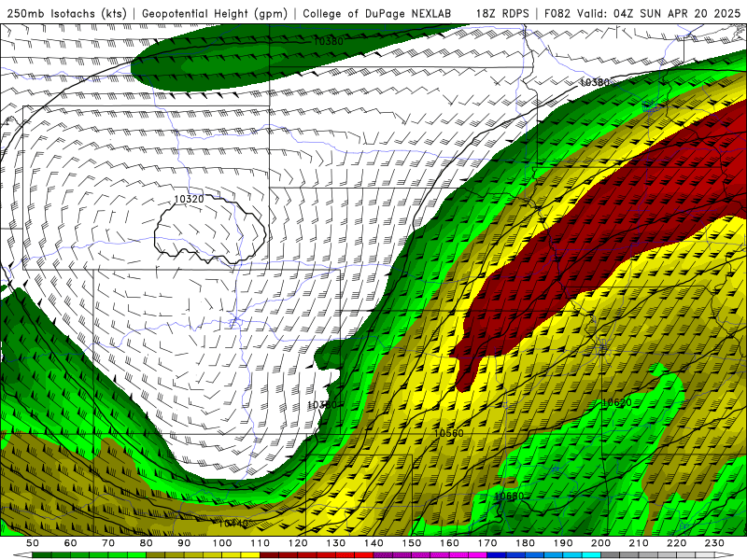Pick the bright yellow swatch just below 110
Screen dimensions: 747x560
pyautogui.click(x=250, y=555)
